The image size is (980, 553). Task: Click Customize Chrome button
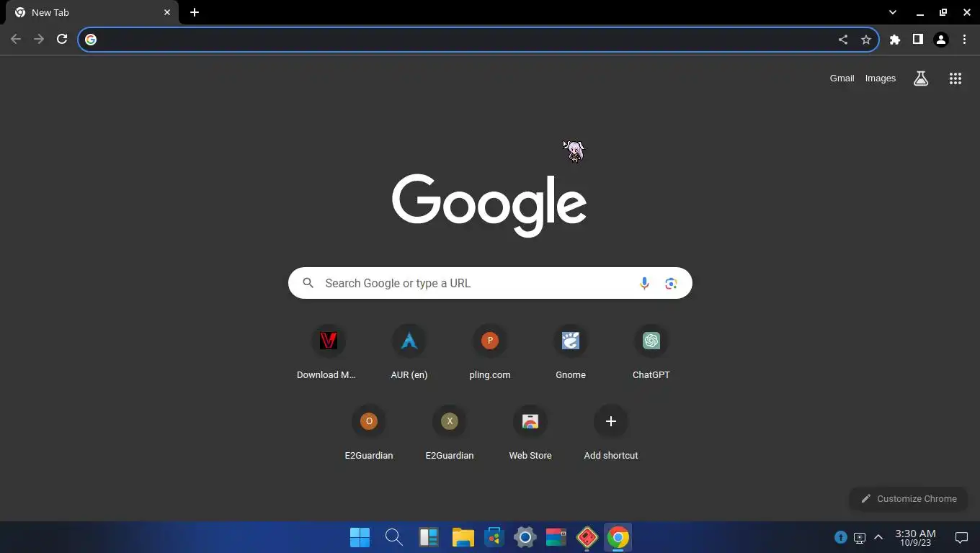(x=909, y=498)
